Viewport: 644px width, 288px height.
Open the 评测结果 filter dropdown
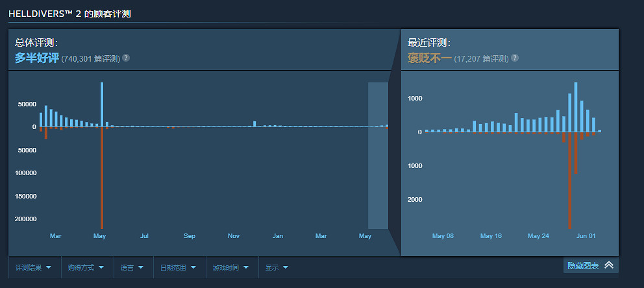[34, 267]
